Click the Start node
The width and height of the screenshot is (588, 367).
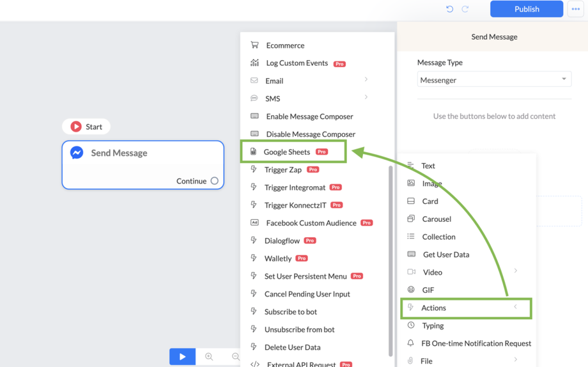[x=86, y=127]
